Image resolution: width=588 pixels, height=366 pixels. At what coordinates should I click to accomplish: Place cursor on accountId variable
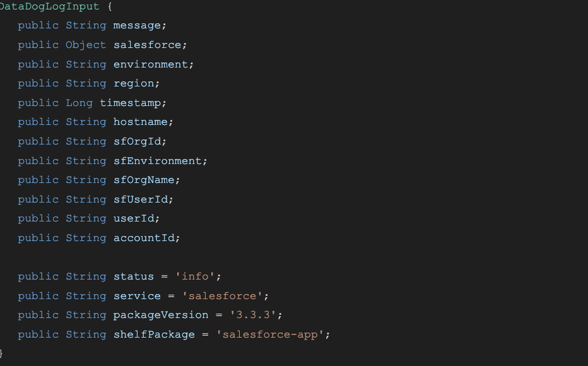144,238
